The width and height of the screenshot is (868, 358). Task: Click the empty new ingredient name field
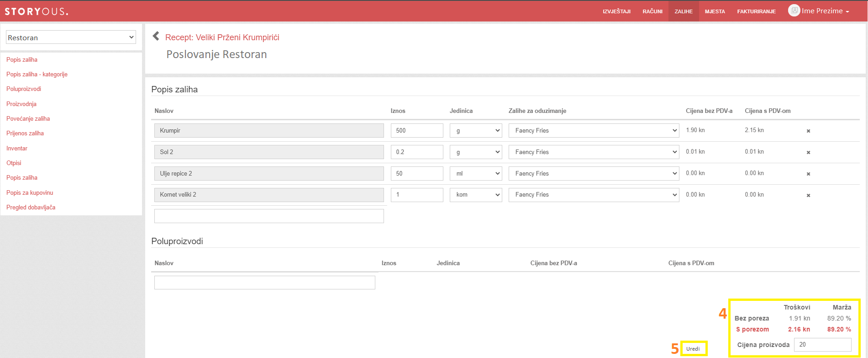point(269,216)
